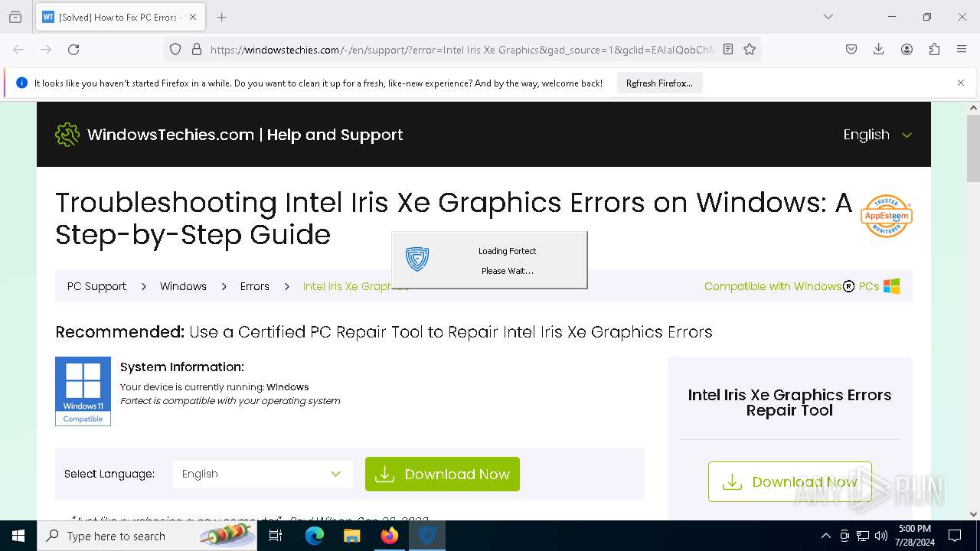Expand the English language menu in header

click(877, 135)
